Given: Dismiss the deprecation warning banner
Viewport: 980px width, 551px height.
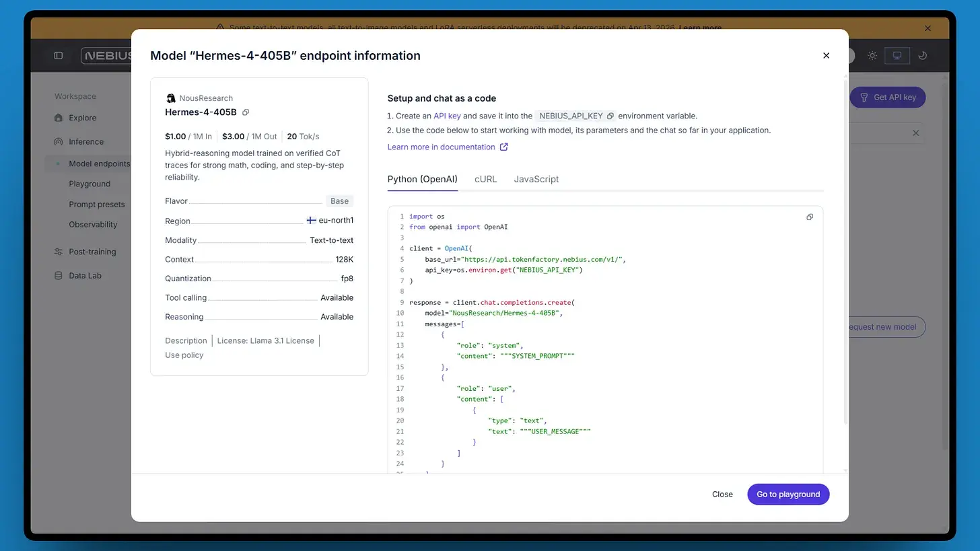Looking at the screenshot, I should 928,28.
